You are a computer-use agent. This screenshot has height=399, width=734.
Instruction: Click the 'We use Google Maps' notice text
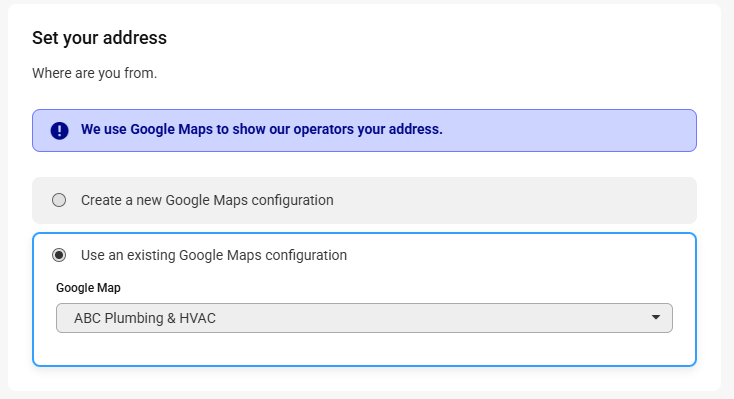[262, 129]
